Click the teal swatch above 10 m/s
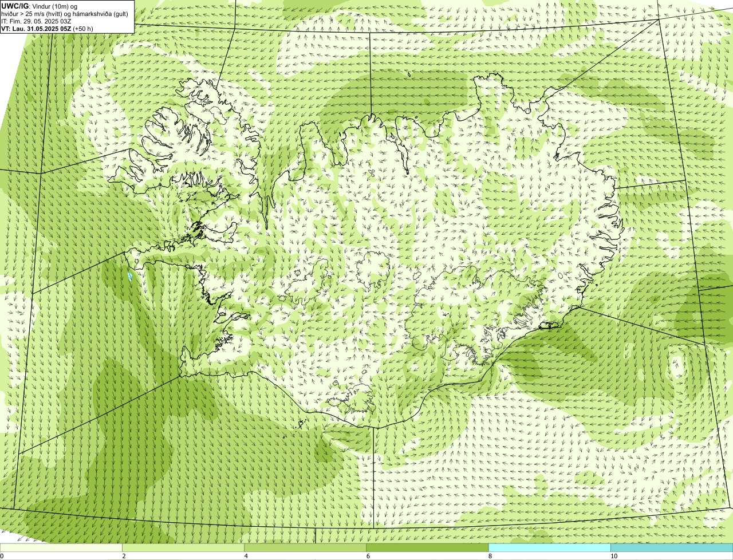The height and width of the screenshot is (560, 733). tap(672, 547)
